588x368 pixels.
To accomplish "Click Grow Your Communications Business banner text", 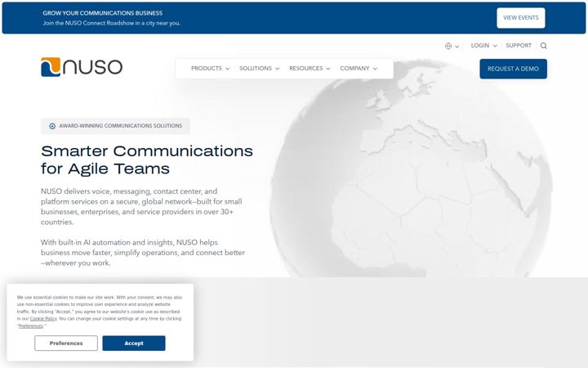I will 102,13.
